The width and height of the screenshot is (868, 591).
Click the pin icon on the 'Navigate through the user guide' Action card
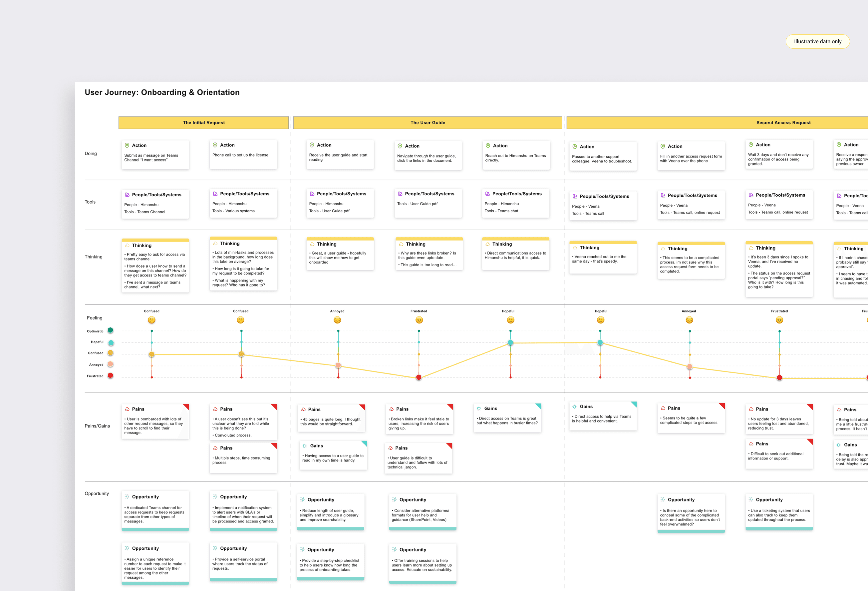(400, 146)
